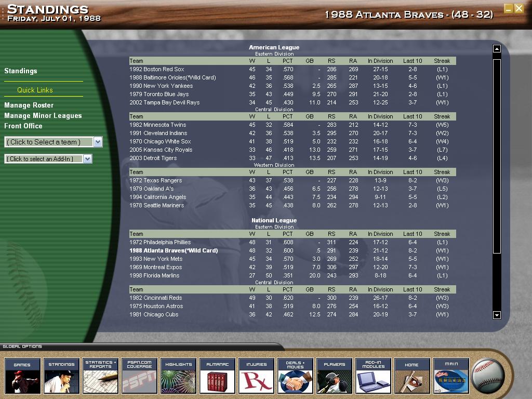Click American League heading
Screen dimensions: 532x399
click(274, 47)
